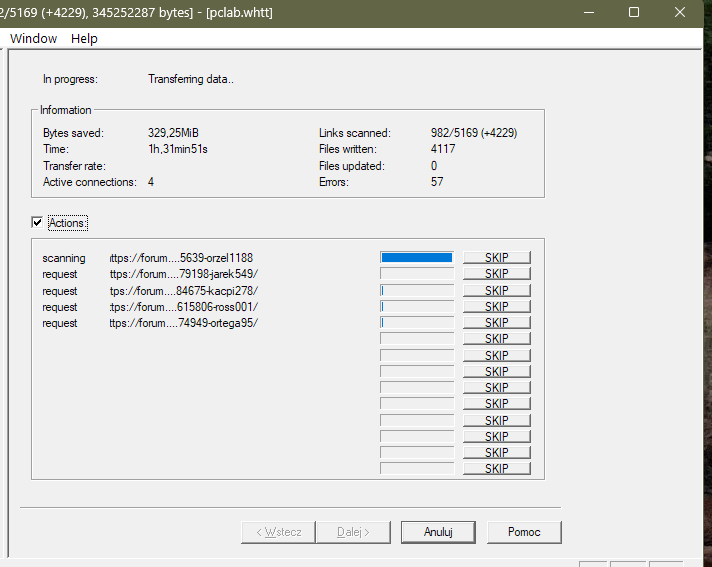Select the Bytes saved value 329,25MiB

click(173, 133)
